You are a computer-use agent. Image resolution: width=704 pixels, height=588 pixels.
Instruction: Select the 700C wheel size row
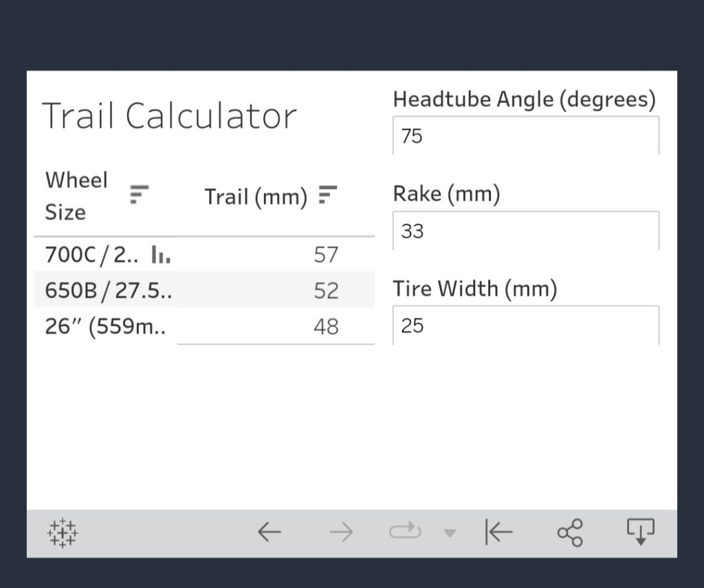(91, 255)
